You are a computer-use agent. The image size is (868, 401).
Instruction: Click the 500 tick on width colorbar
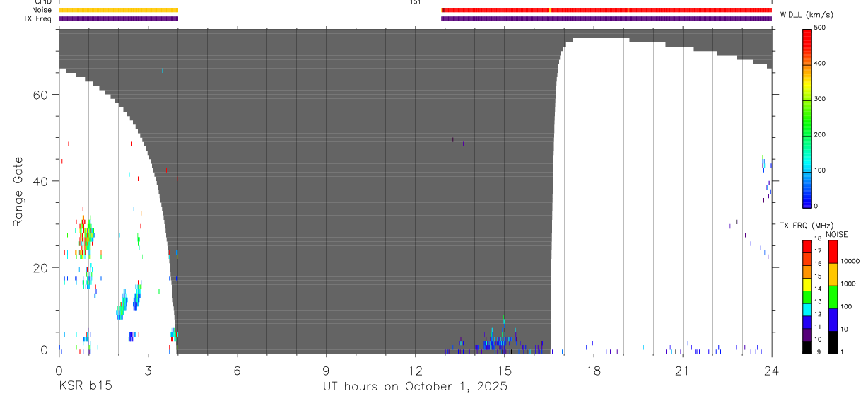[x=820, y=28]
